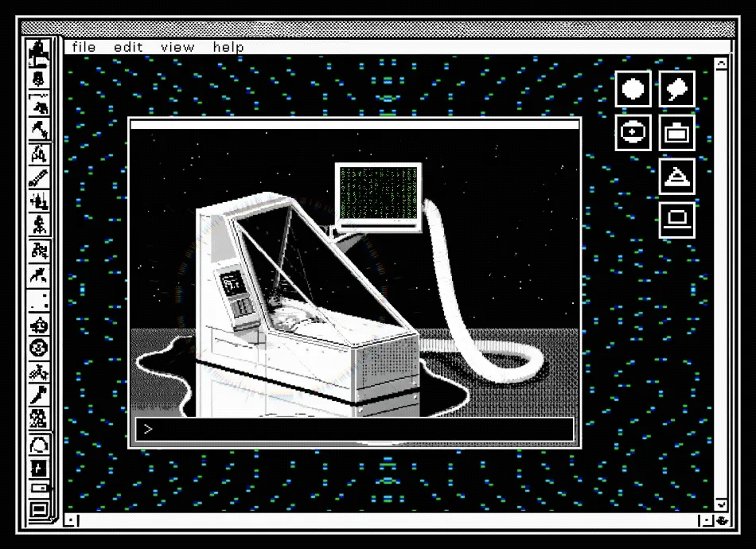Select the bottom monitor-shaped toolbar icon
Viewport: 756px width, 549px height.
tap(38, 509)
